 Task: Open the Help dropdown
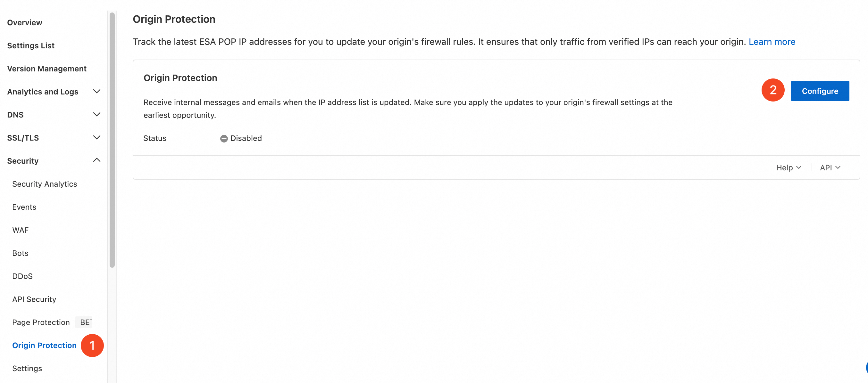coord(789,167)
